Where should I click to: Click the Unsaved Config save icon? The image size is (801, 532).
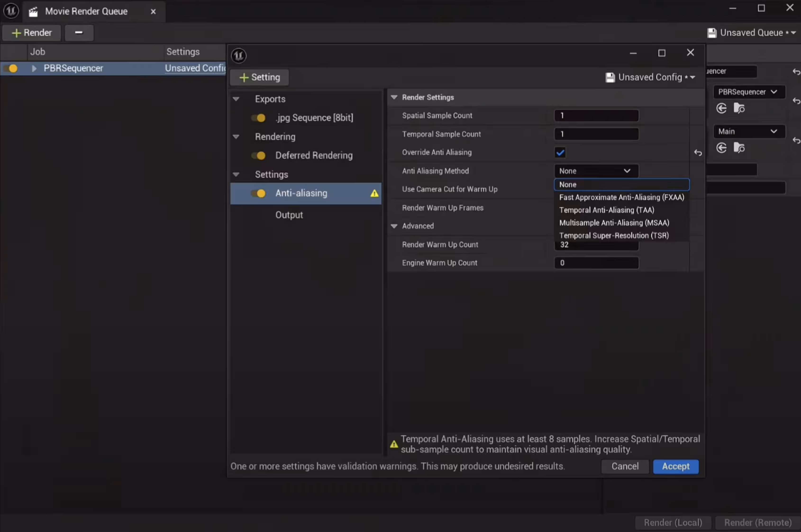pyautogui.click(x=610, y=77)
